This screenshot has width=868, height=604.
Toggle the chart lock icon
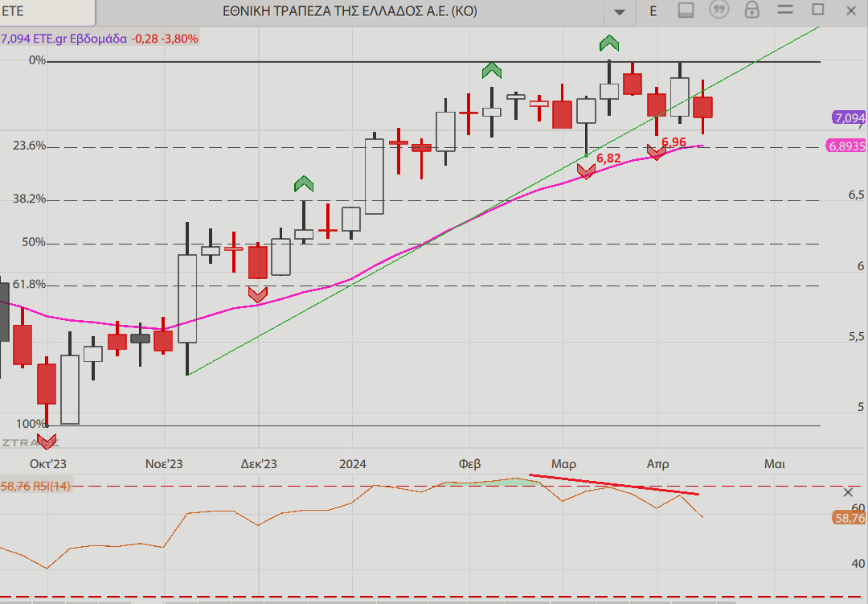pyautogui.click(x=751, y=10)
